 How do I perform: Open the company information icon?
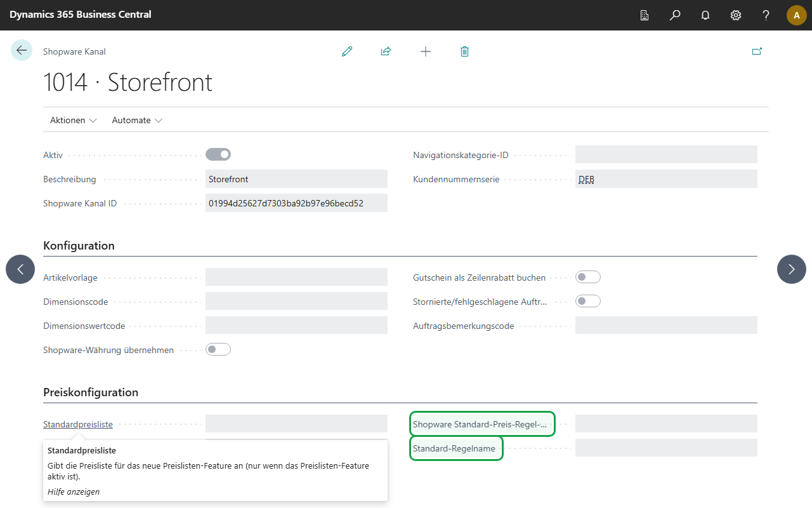(x=645, y=15)
